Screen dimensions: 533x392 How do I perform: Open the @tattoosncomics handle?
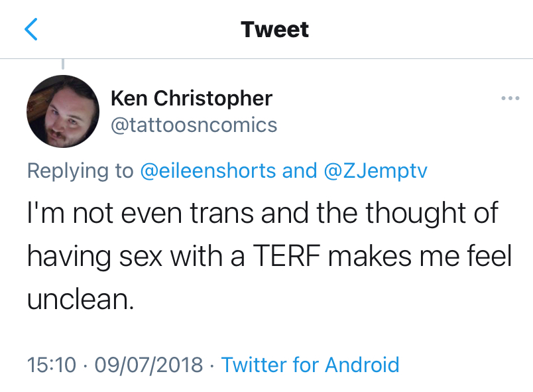point(194,125)
